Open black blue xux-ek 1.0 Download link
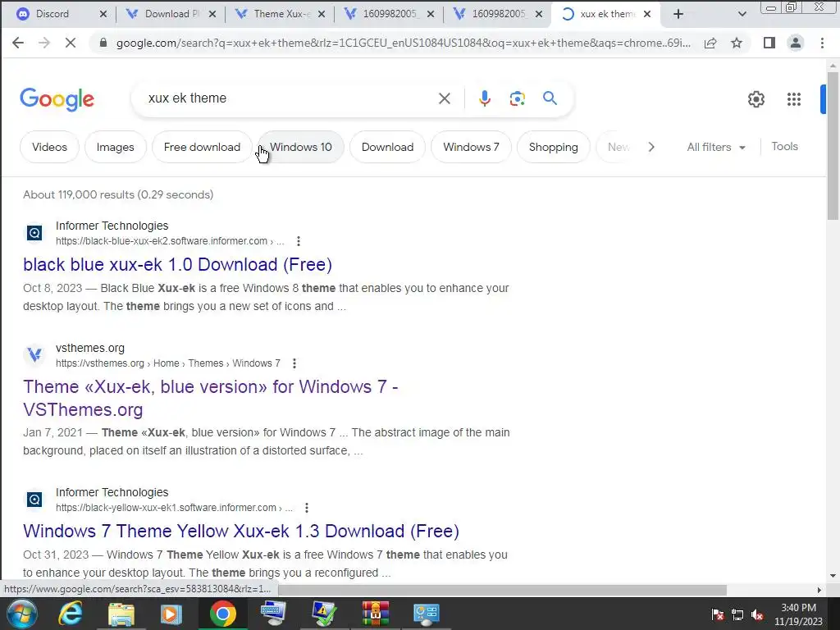The width and height of the screenshot is (840, 630). 177,265
